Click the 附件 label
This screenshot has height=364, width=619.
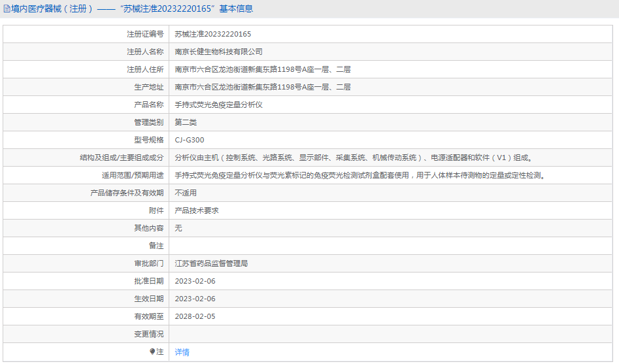click(x=156, y=210)
